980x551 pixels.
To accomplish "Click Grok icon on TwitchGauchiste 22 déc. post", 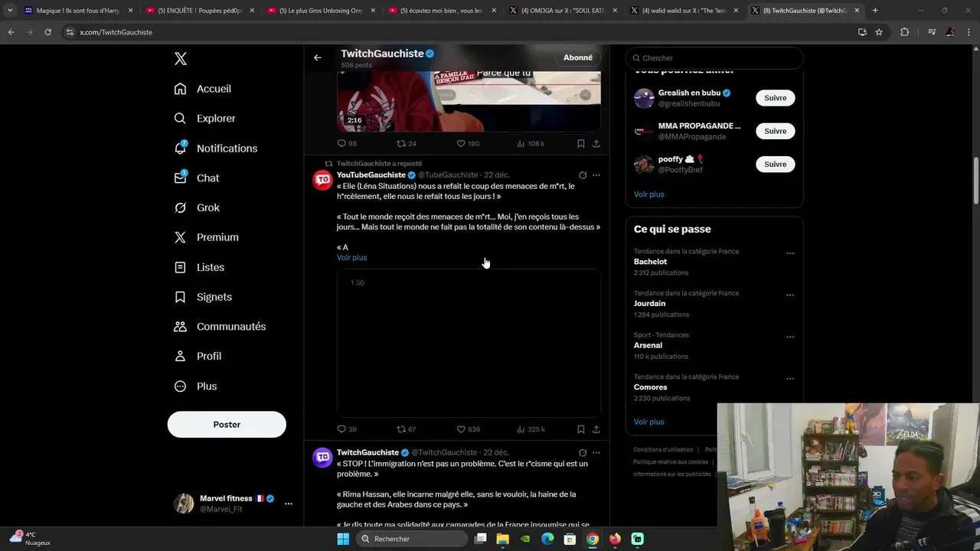I will point(583,453).
